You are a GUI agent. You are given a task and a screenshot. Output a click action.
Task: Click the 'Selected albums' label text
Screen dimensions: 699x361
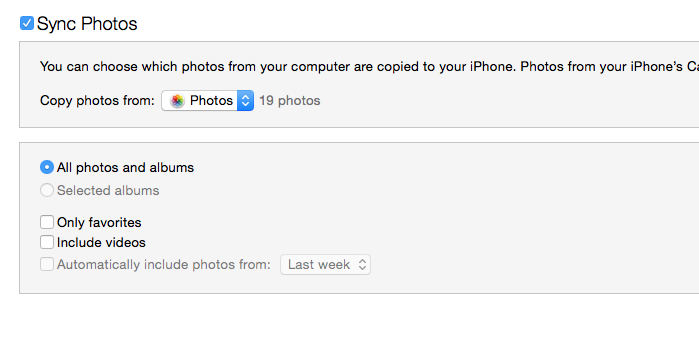[x=108, y=191]
